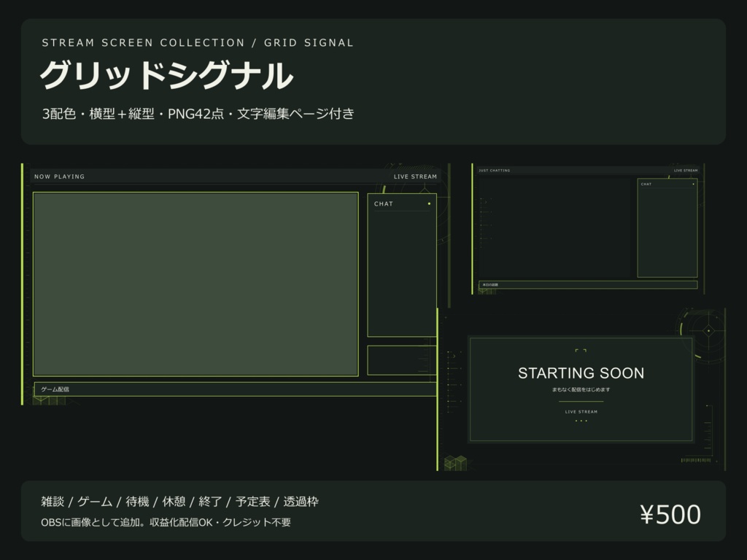Click the ¥500 price
This screenshot has width=747, height=560.
(x=670, y=515)
